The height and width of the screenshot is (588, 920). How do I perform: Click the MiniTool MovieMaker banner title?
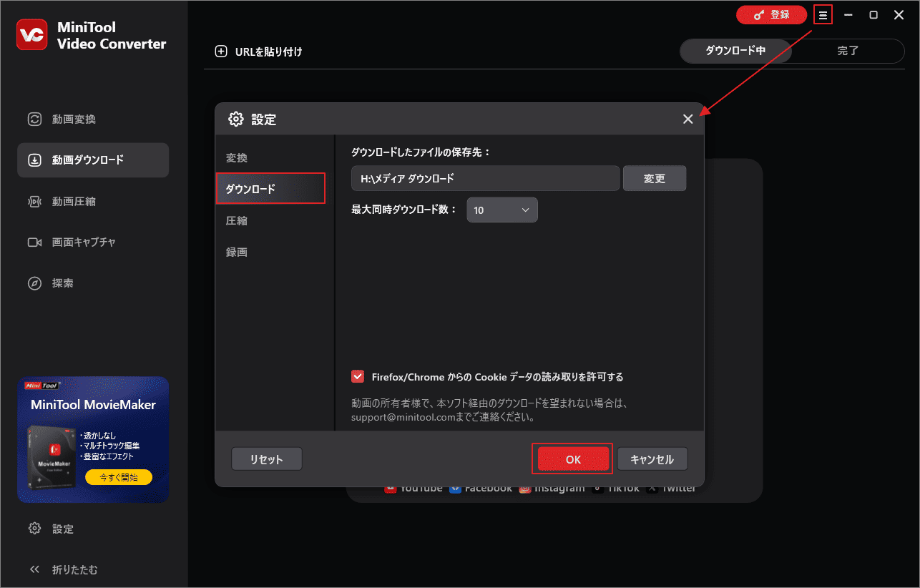(93, 405)
